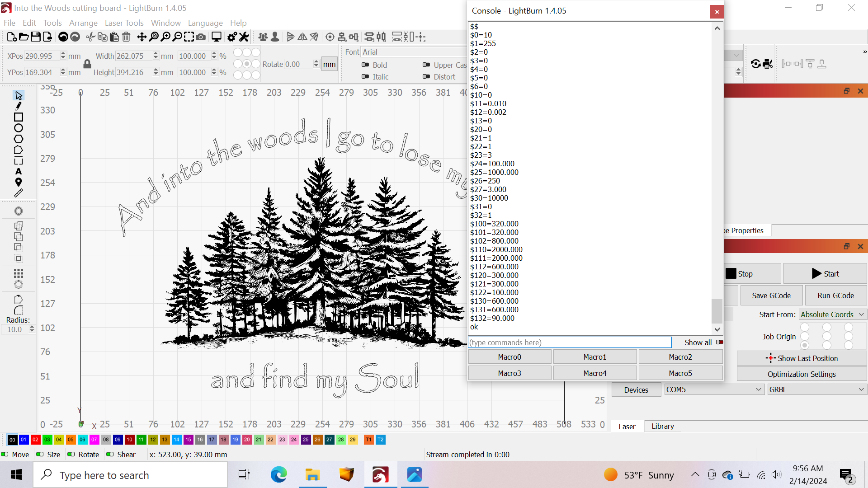Toggle the aspect ratio lock icon
The image size is (868, 488).
click(x=87, y=64)
